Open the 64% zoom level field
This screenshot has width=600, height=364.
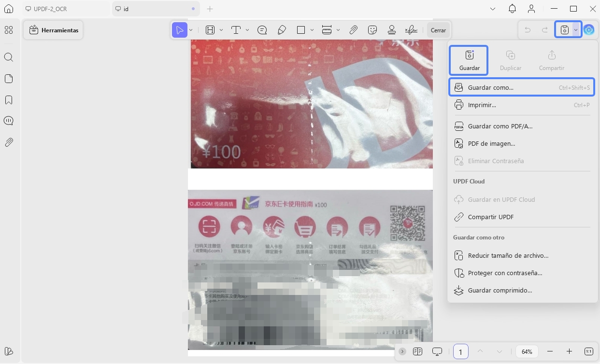pyautogui.click(x=527, y=351)
